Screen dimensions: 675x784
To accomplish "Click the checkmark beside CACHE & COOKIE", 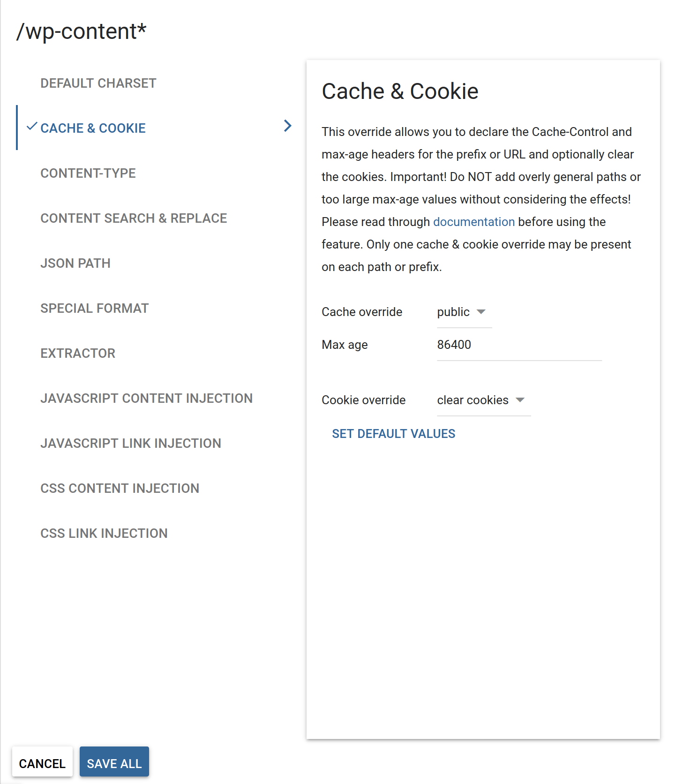I will tap(31, 126).
